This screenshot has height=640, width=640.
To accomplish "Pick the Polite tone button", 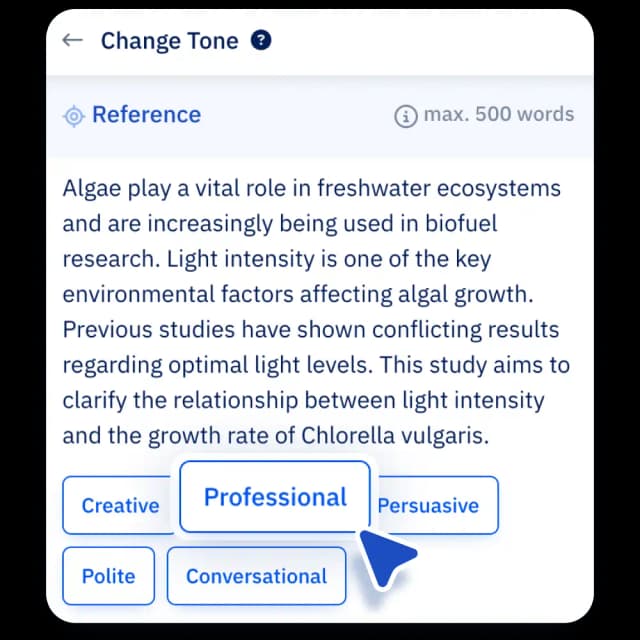I will [x=108, y=576].
